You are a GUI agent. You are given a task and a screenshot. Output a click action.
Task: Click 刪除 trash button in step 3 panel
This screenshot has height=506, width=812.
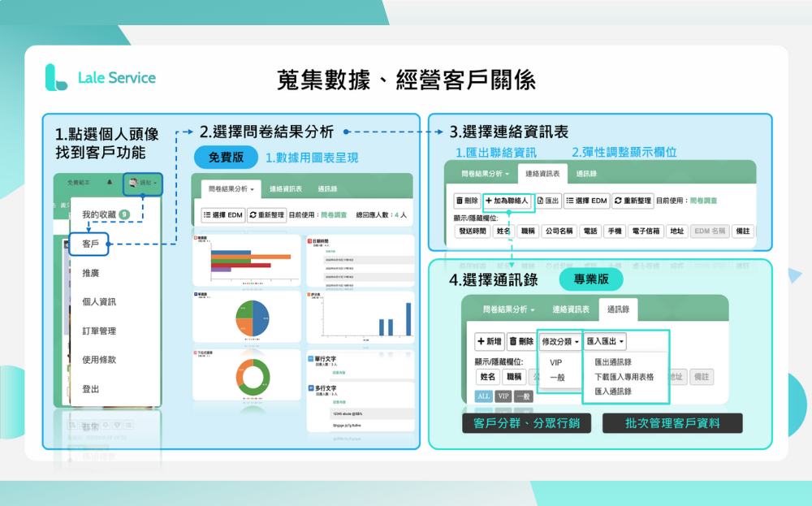click(x=467, y=201)
